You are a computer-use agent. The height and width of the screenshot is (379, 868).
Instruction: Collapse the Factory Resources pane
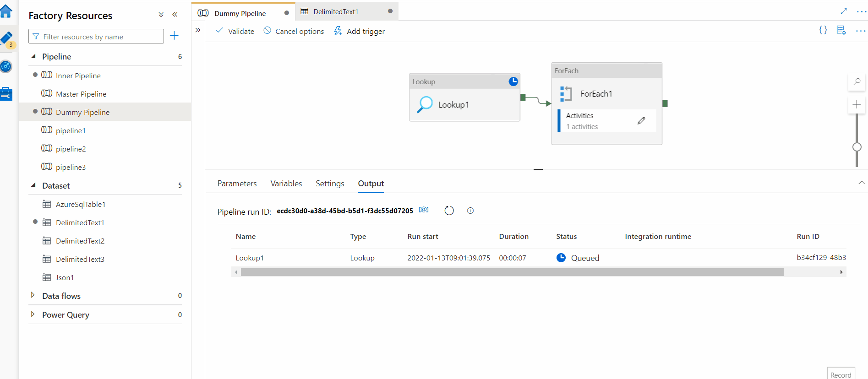(175, 15)
